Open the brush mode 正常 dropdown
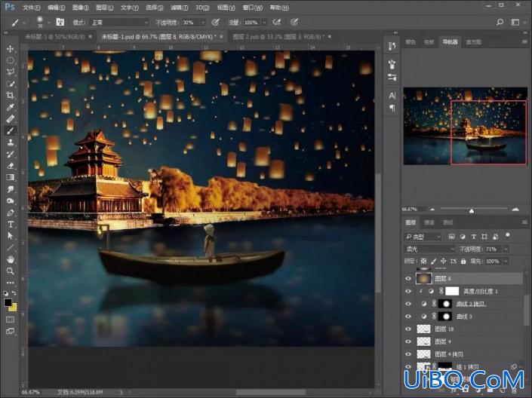The width and height of the screenshot is (532, 398). tap(119, 23)
